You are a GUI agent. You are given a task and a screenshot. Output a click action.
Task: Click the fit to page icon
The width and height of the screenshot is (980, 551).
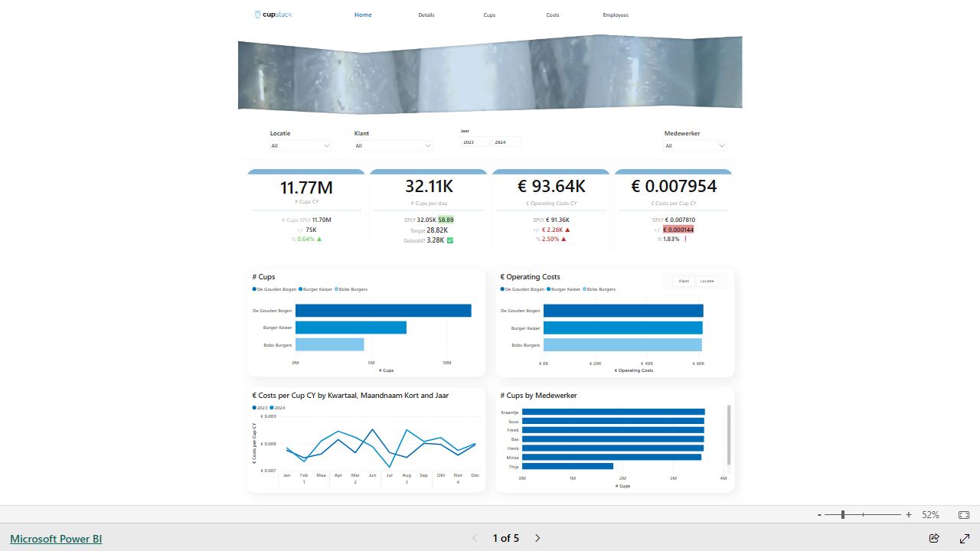(964, 515)
